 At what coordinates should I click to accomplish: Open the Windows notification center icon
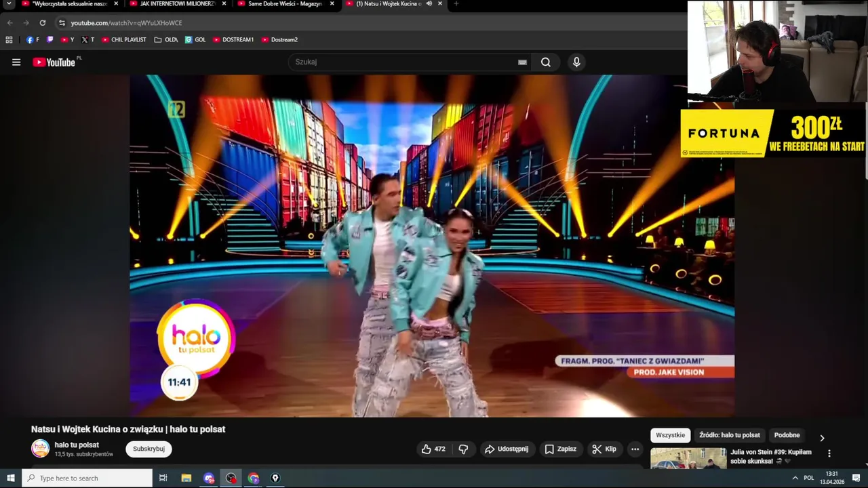[x=856, y=478]
